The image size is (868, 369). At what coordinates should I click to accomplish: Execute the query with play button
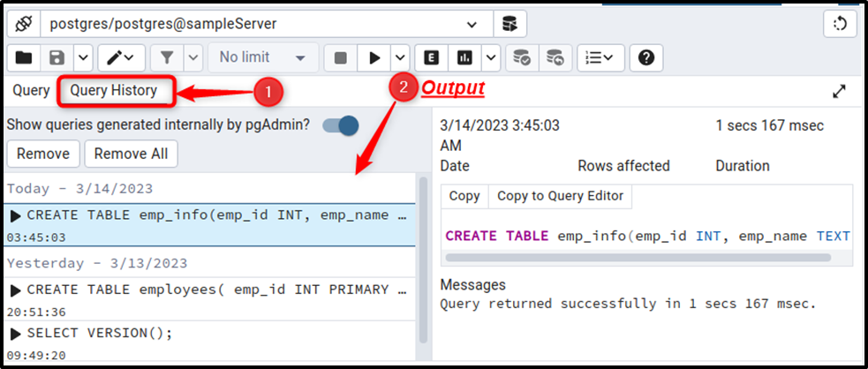[x=374, y=57]
